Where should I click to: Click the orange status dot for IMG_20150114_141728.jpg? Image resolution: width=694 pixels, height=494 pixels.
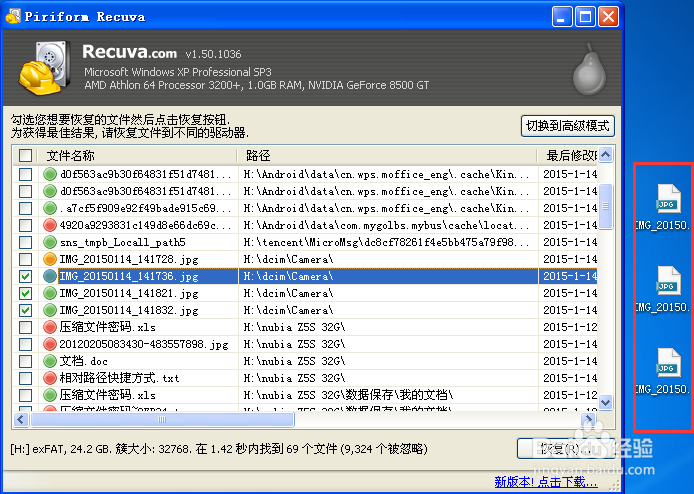(x=50, y=259)
